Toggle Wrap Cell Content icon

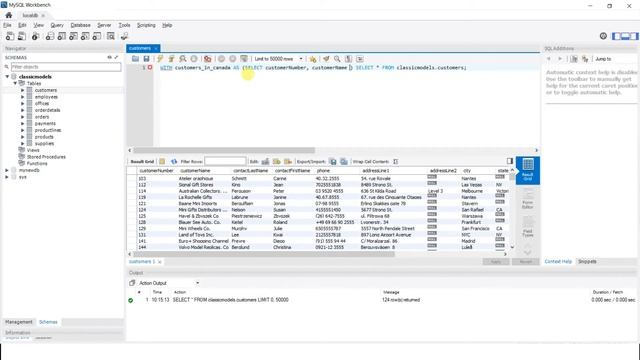coord(395,161)
